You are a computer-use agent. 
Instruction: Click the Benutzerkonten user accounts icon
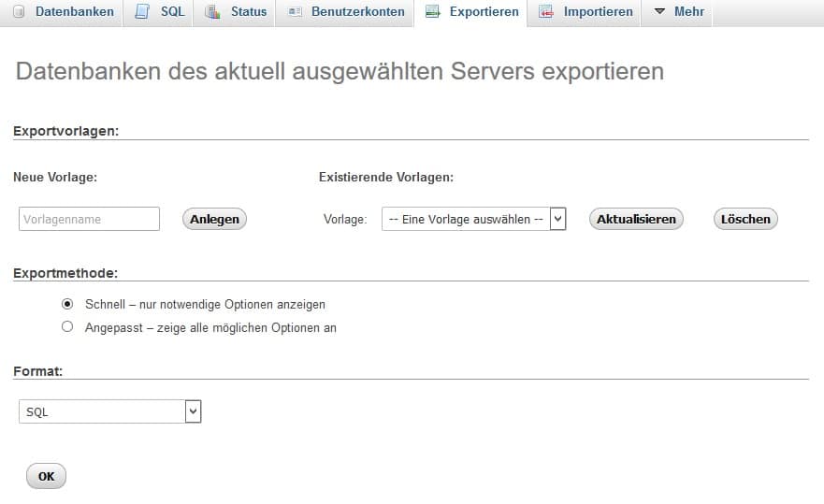pyautogui.click(x=295, y=12)
